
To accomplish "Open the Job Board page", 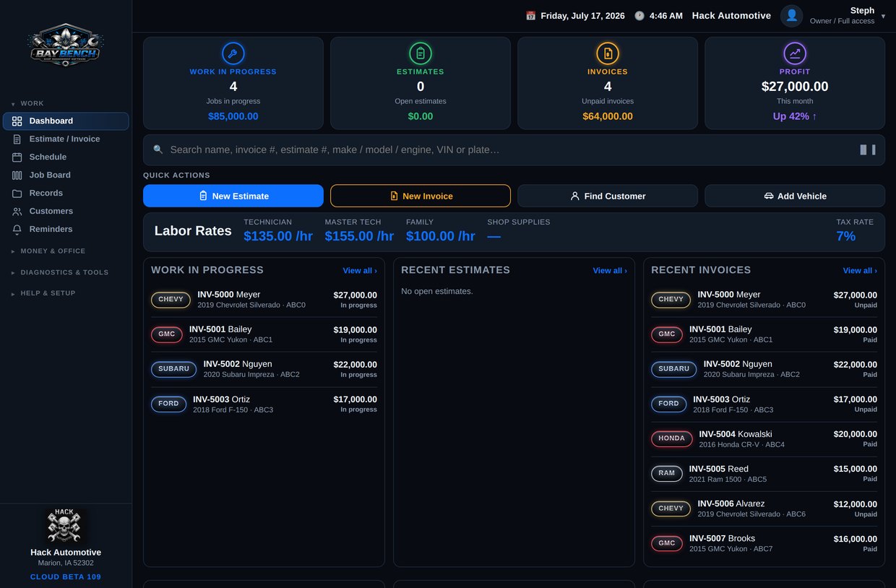I will (x=66, y=176).
